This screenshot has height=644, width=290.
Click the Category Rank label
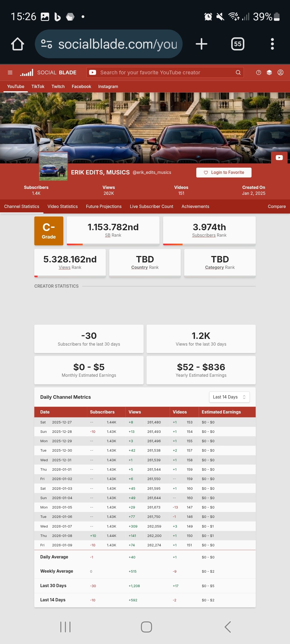220,268
